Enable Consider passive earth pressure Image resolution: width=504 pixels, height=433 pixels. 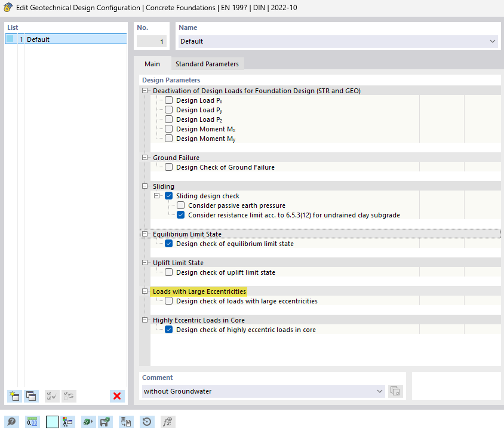181,205
